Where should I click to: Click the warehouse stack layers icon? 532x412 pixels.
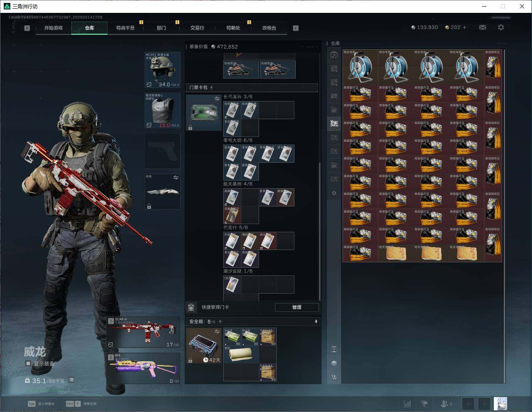[x=334, y=363]
